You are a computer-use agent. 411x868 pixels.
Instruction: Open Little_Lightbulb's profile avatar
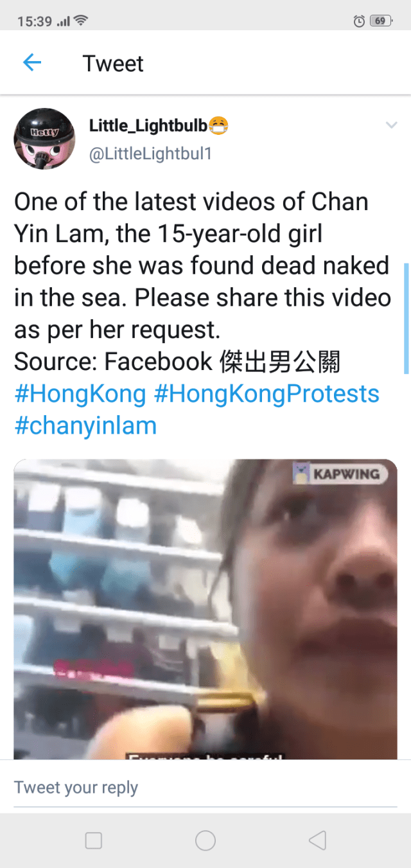(44, 139)
